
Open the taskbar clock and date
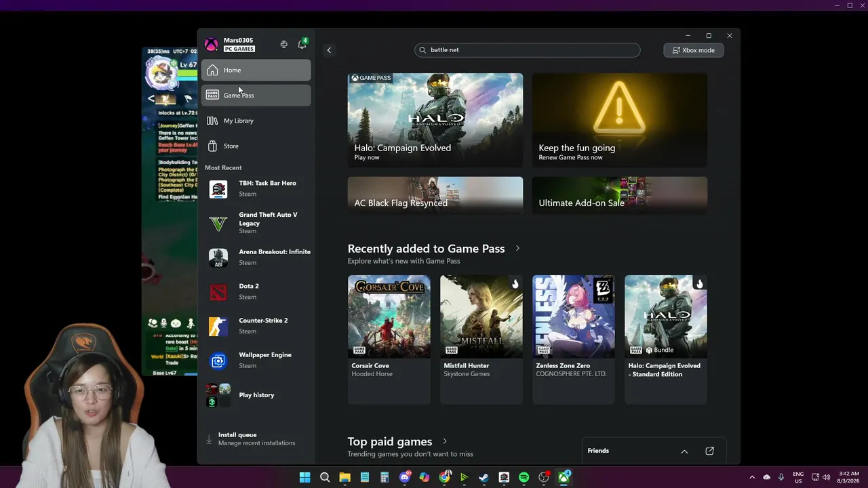(849, 477)
